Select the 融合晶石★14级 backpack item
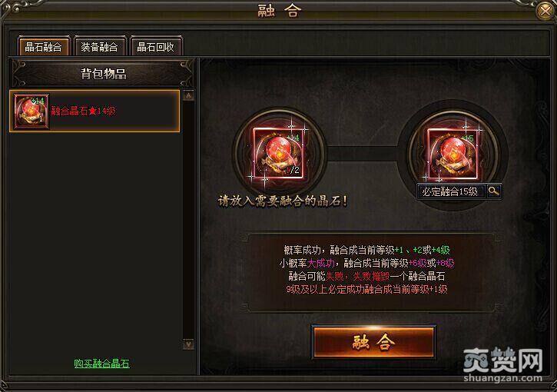Viewport: 557px width, 392px height. (x=94, y=111)
